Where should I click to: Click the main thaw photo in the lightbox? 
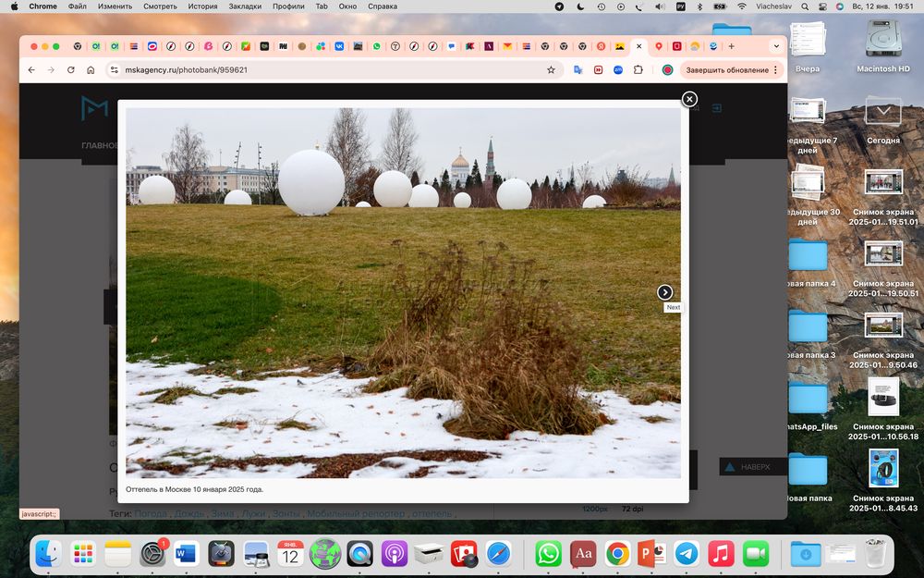pyautogui.click(x=403, y=292)
